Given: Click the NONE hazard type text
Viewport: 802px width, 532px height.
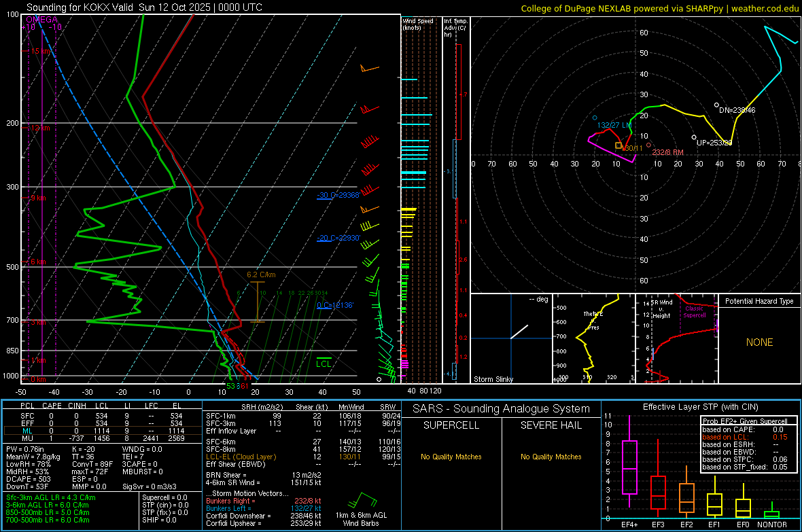Looking at the screenshot, I should (759, 342).
